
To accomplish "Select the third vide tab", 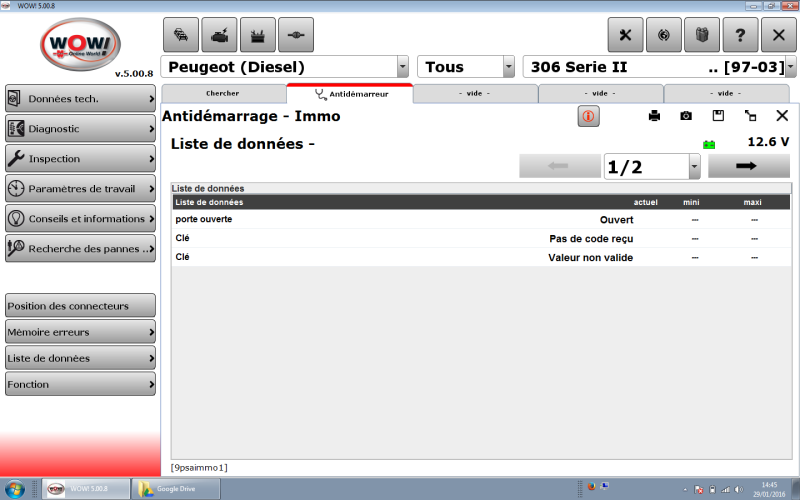I will pyautogui.click(x=726, y=93).
